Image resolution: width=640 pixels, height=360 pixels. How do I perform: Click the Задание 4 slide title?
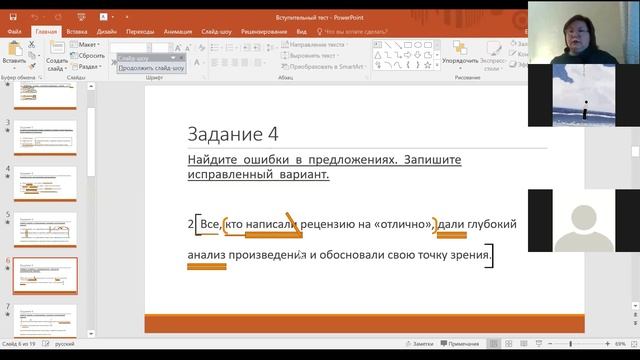point(233,134)
